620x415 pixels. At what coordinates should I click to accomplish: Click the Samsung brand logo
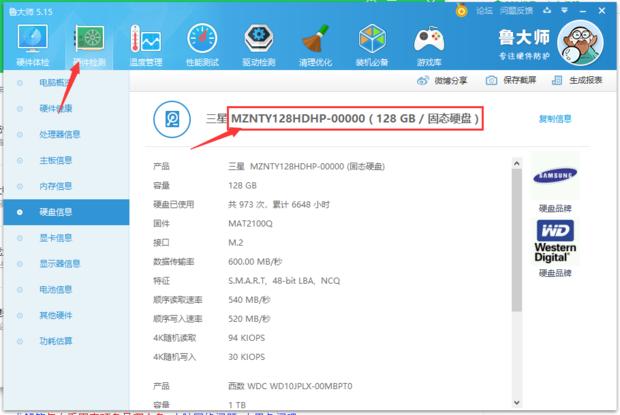pos(555,175)
